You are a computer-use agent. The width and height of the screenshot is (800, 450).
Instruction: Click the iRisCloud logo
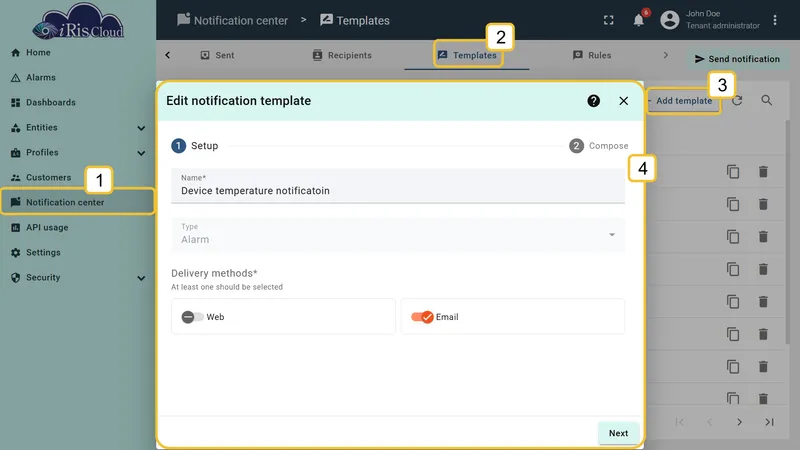pos(78,21)
